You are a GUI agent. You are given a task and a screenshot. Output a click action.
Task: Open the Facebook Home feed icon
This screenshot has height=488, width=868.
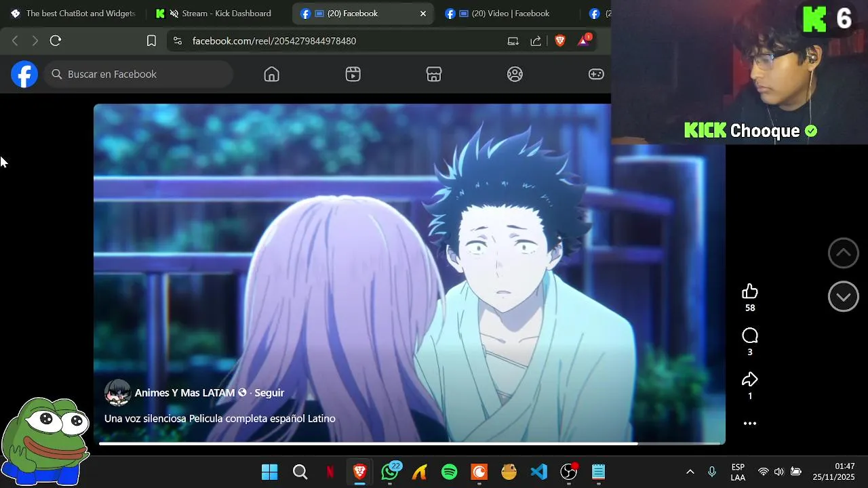click(271, 75)
